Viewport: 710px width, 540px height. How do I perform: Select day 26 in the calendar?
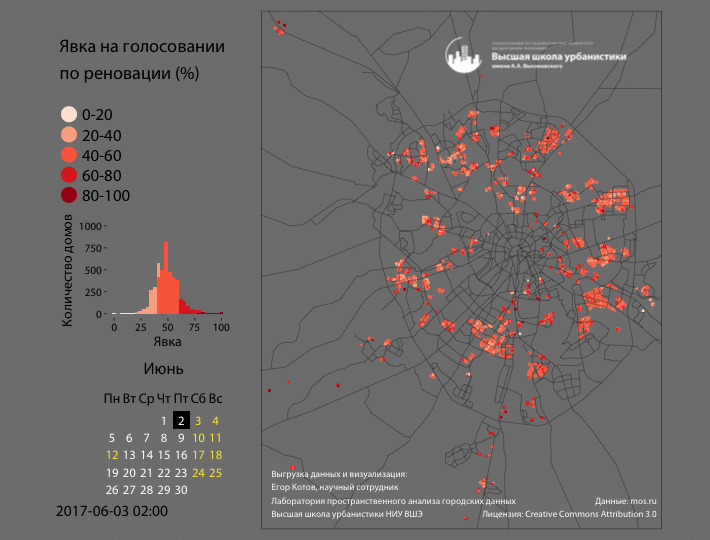pos(112,490)
